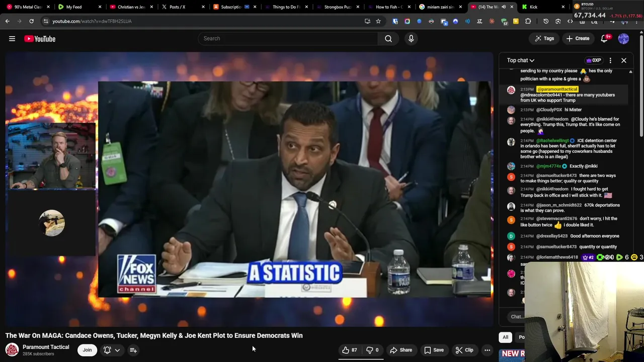Click the add-to-queue icon beside Join
The width and height of the screenshot is (644, 362).
click(133, 350)
